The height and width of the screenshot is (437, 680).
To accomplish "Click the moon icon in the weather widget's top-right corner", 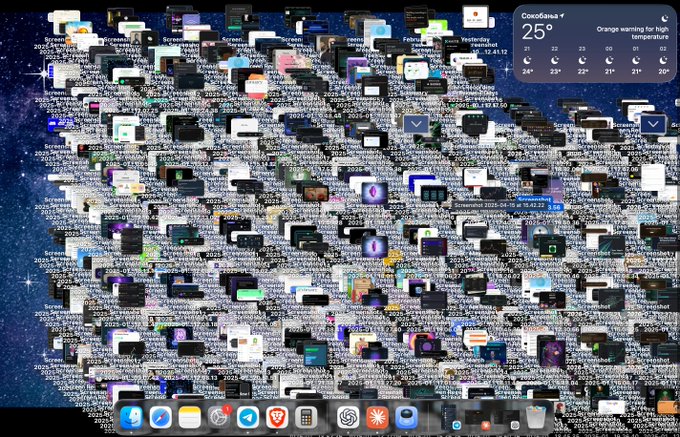I will (665, 18).
